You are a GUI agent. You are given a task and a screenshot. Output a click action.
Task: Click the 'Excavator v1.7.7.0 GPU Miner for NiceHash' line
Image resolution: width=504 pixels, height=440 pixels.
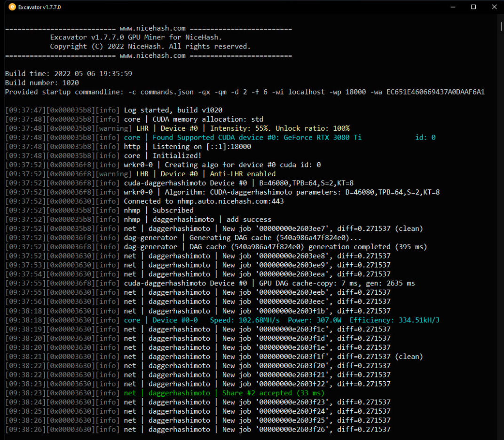pyautogui.click(x=136, y=37)
